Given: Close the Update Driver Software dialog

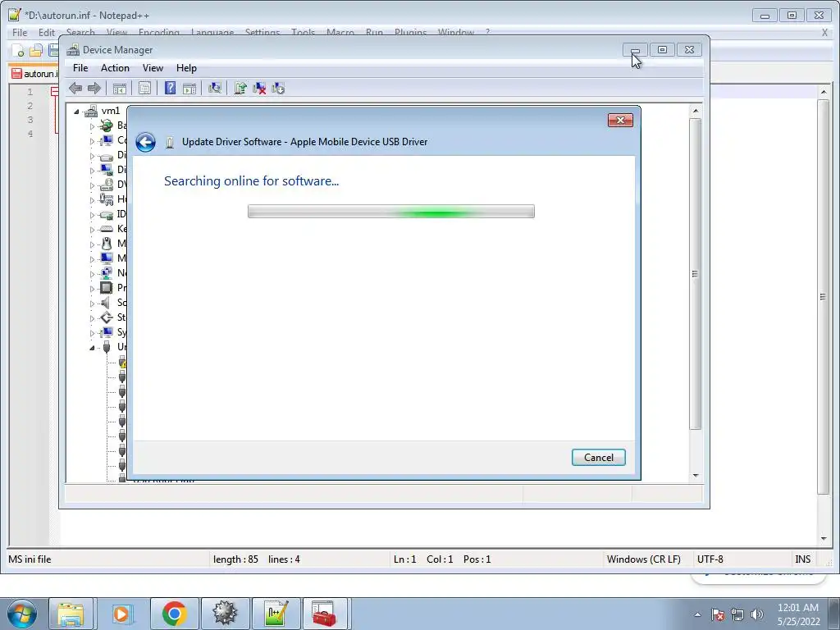Looking at the screenshot, I should 620,120.
